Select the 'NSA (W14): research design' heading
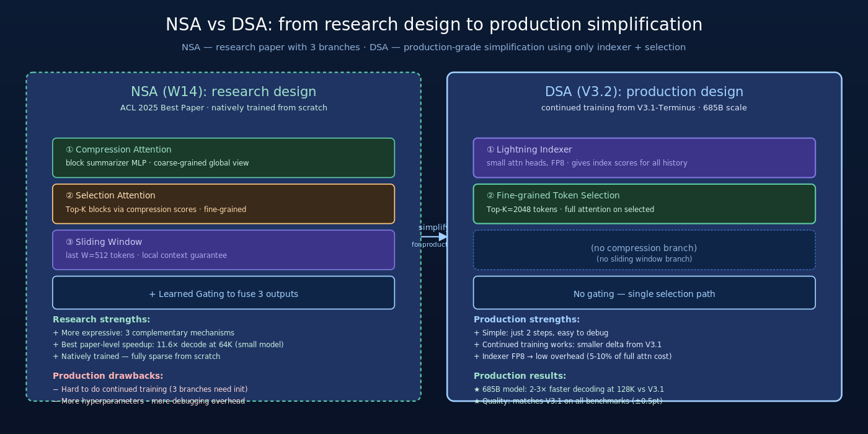Image resolution: width=868 pixels, height=434 pixels. pyautogui.click(x=223, y=92)
